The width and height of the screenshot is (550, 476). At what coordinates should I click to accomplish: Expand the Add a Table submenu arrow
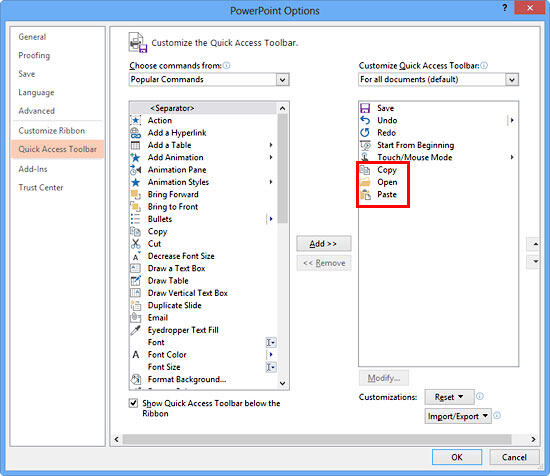271,145
